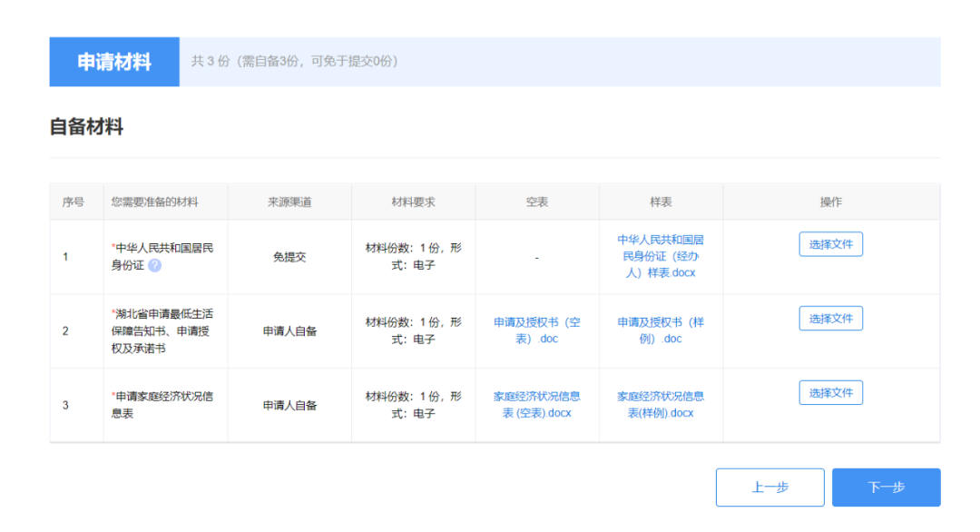Click the 来源渠道 column header
This screenshot has height=532, width=980.
pyautogui.click(x=289, y=202)
